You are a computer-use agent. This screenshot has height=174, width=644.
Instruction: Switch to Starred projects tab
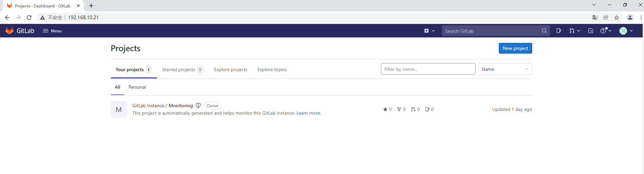point(182,69)
